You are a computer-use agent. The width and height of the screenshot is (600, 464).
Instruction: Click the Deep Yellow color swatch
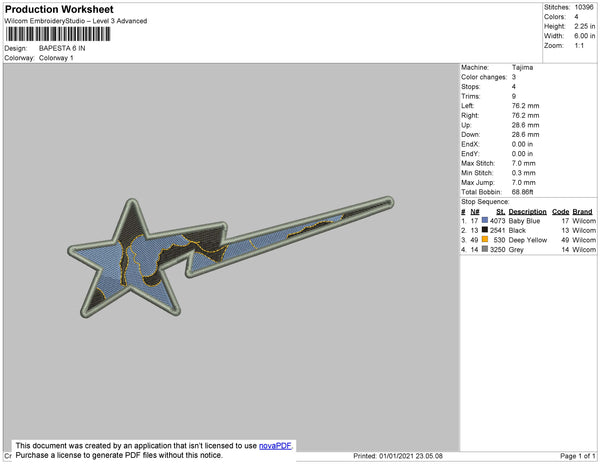click(x=485, y=239)
